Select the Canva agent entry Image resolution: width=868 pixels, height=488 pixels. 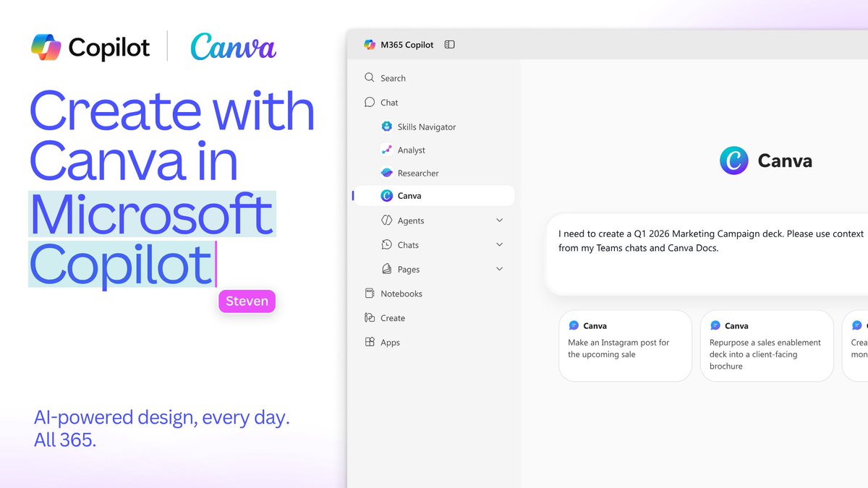(x=434, y=195)
